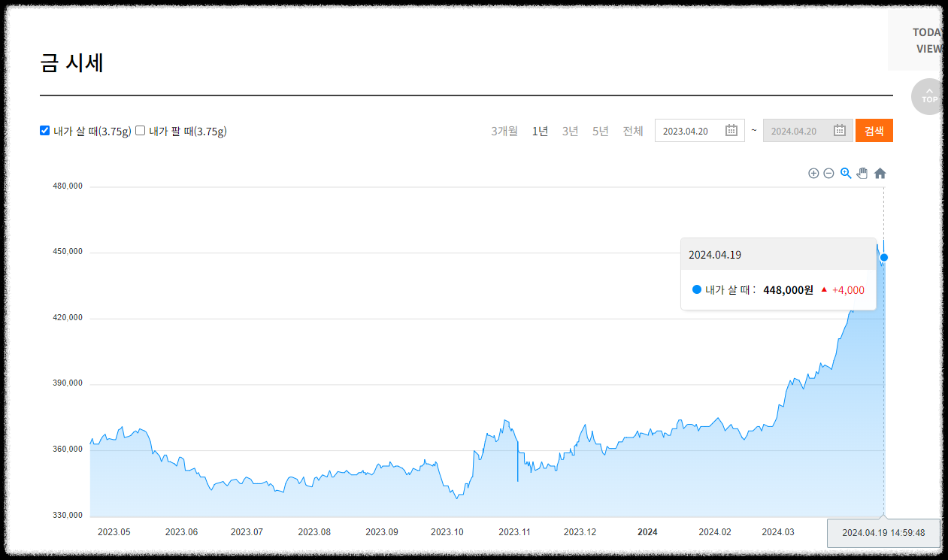Select the hand panning tool
Image resolution: width=948 pixels, height=560 pixels.
(862, 174)
